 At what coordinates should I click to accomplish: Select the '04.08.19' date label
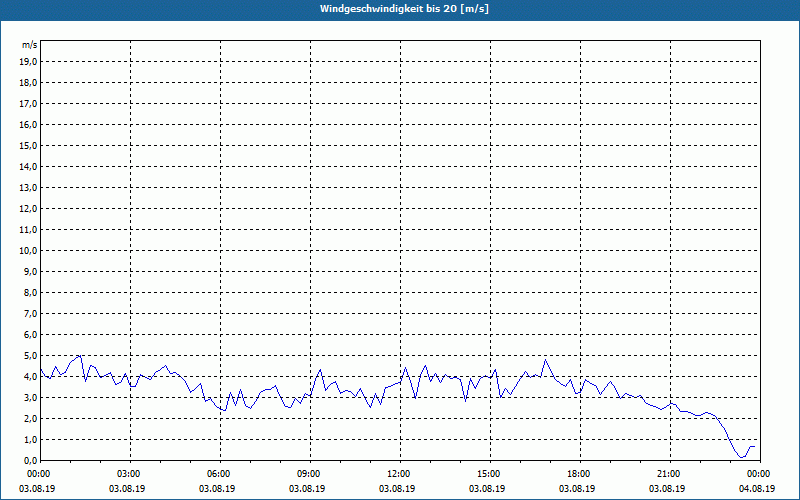pos(757,489)
